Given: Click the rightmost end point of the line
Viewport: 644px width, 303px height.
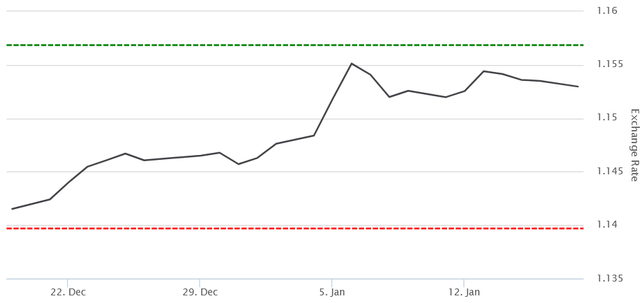Looking at the screenshot, I should point(578,86).
